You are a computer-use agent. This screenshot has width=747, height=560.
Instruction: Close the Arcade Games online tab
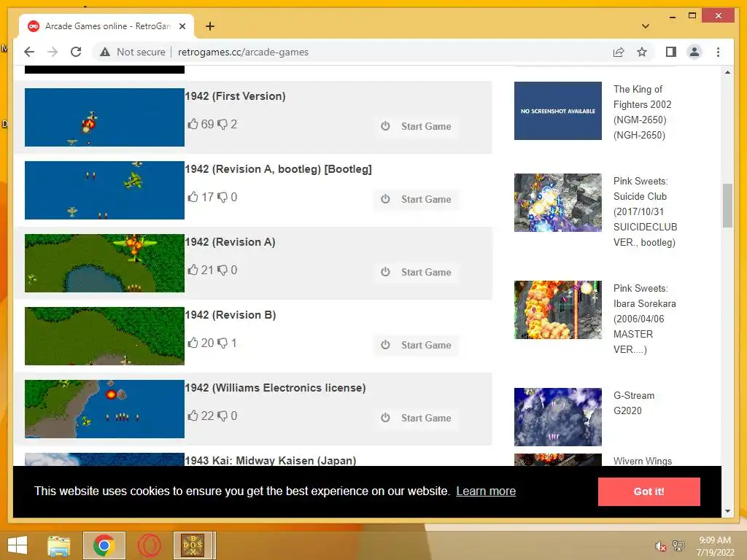tap(182, 26)
